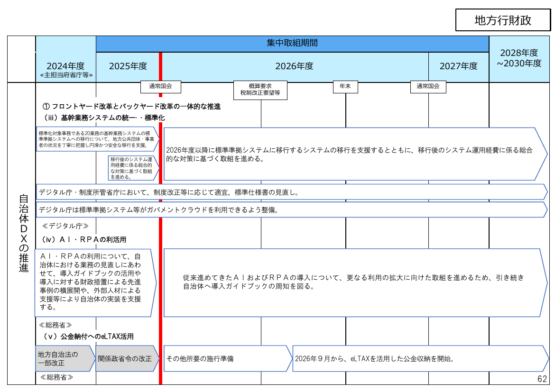Select the arrow box その他所要の施行準備
Screen dimensions: 555x392
coord(228,358)
